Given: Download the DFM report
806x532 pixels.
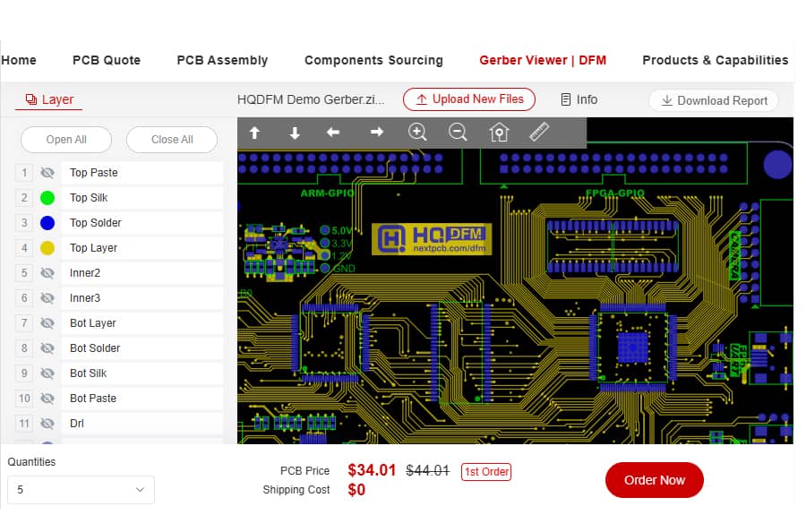Looking at the screenshot, I should [714, 100].
